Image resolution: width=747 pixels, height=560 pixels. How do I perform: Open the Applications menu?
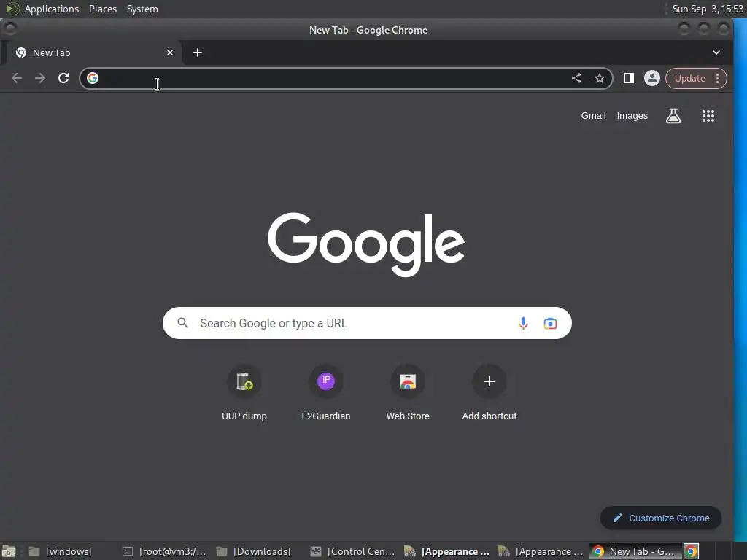click(x=52, y=9)
